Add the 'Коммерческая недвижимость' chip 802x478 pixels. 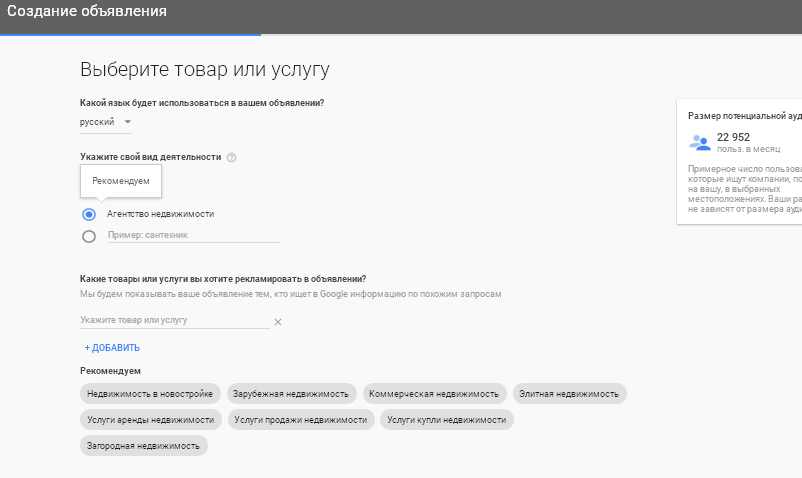434,394
